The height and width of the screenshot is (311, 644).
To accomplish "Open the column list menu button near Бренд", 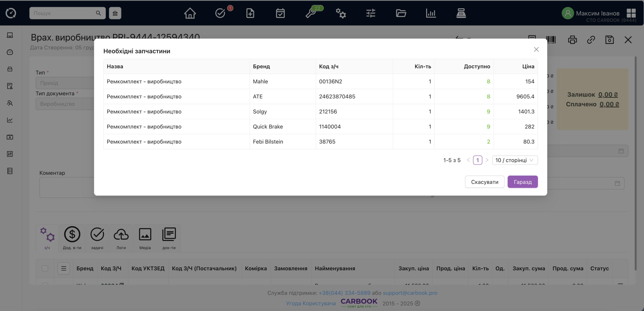I will (x=64, y=268).
